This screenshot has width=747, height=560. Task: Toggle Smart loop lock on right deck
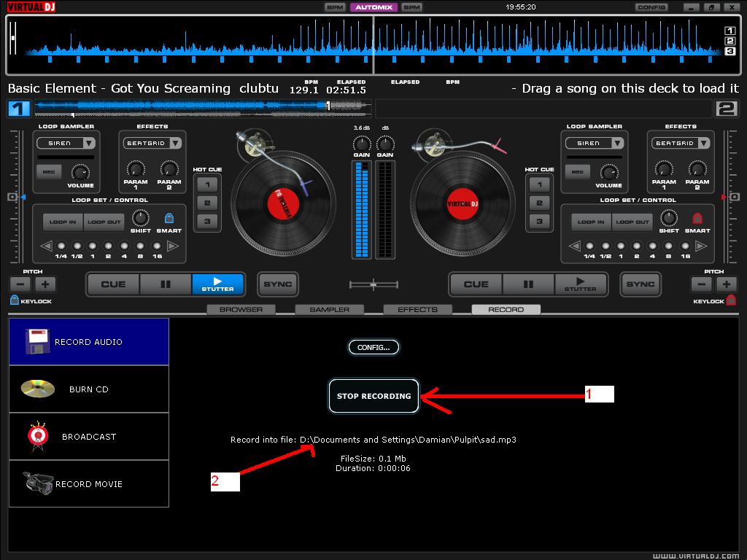point(697,218)
